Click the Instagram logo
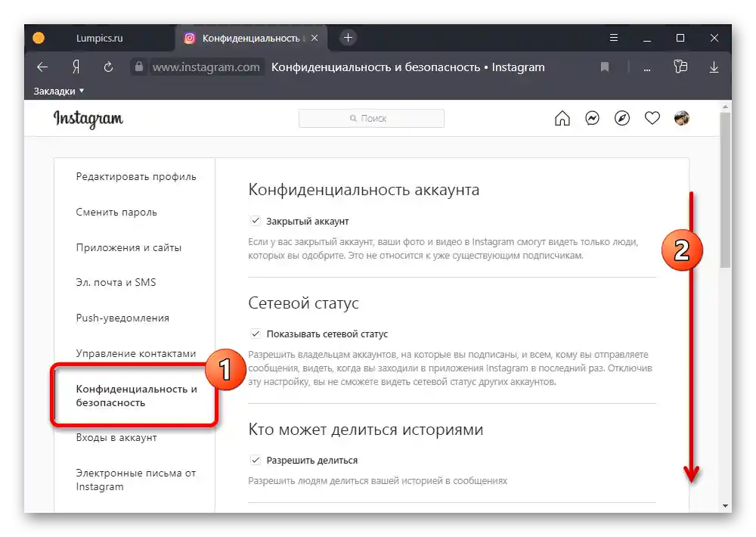Image resolution: width=756 pixels, height=537 pixels. coord(88,119)
